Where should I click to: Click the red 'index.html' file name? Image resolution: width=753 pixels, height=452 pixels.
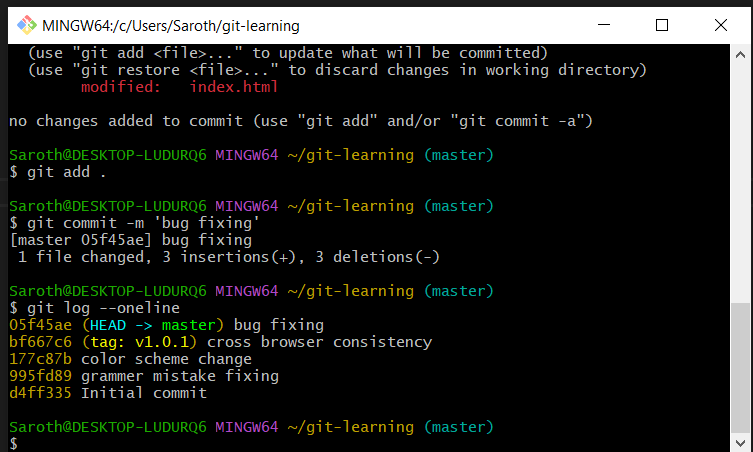point(234,87)
